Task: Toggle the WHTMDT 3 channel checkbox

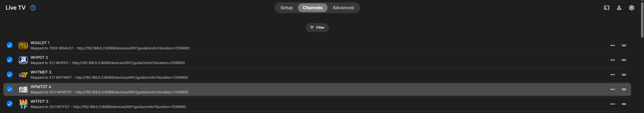Action: pyautogui.click(x=9, y=74)
